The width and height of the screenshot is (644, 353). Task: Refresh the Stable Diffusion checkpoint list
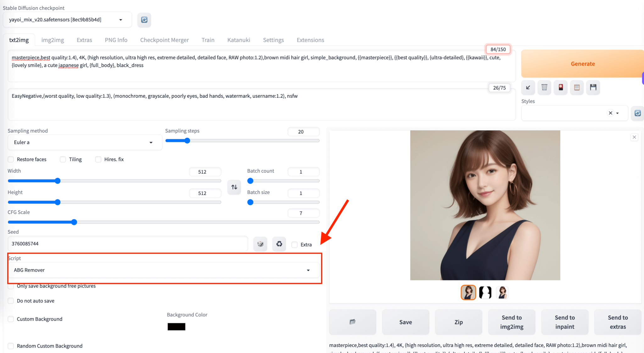point(144,20)
